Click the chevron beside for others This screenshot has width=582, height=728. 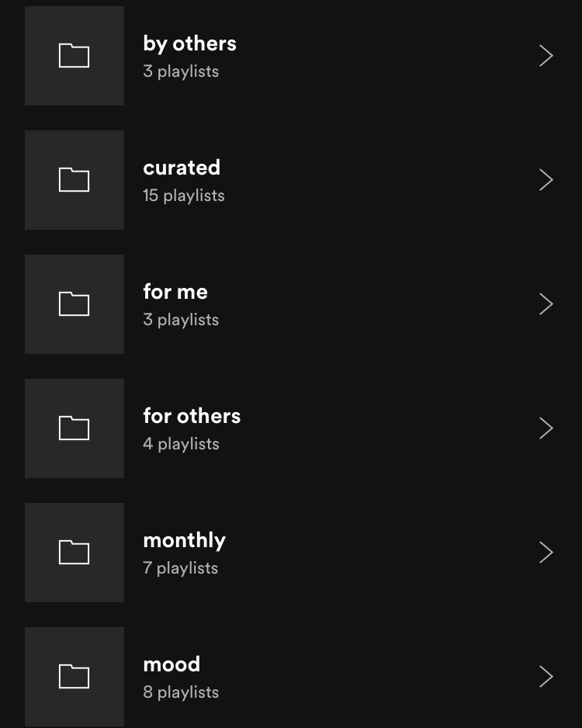(x=546, y=428)
